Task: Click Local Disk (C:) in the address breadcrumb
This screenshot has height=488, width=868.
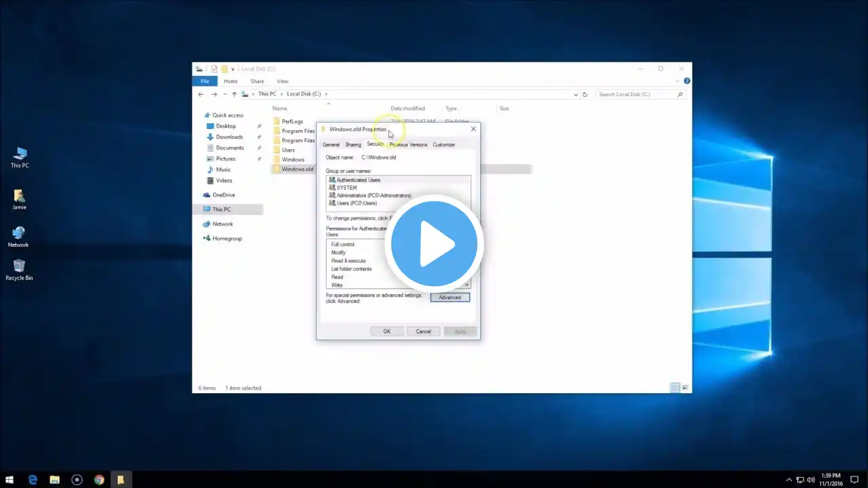Action: (304, 94)
